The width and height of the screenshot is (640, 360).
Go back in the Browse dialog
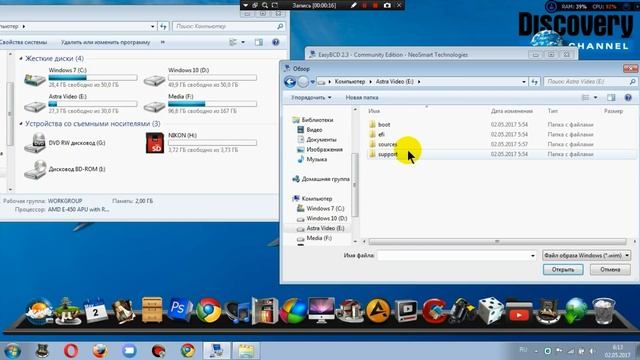click(x=290, y=82)
